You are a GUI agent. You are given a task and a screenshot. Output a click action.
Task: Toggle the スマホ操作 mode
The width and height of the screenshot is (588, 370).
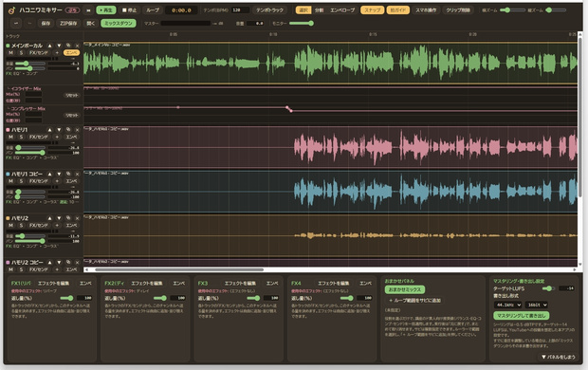coord(426,10)
